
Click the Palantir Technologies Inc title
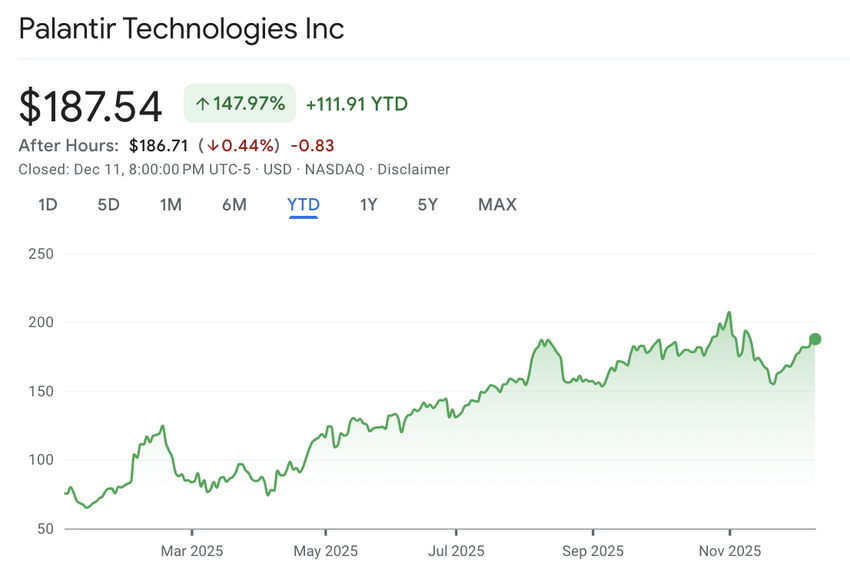(x=181, y=29)
